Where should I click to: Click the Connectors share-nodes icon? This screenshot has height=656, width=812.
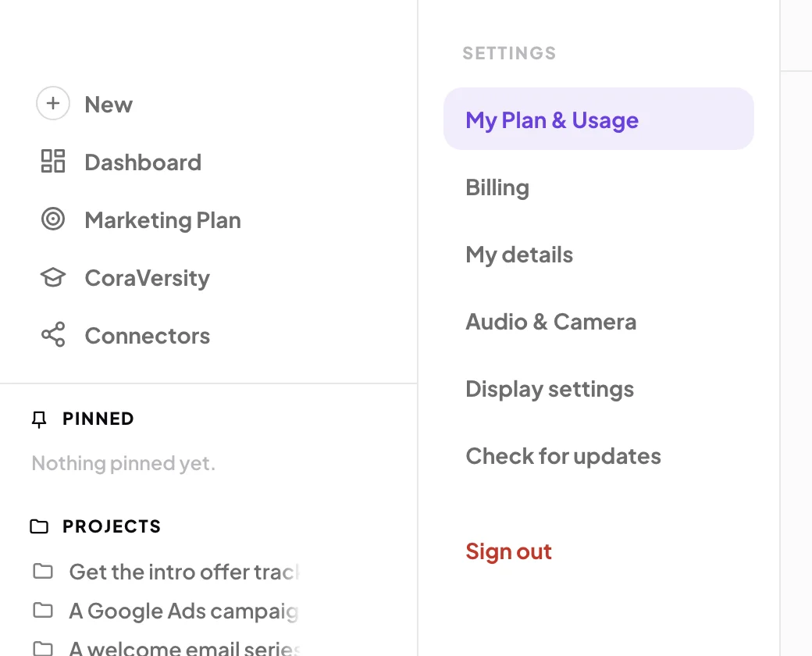(x=53, y=335)
